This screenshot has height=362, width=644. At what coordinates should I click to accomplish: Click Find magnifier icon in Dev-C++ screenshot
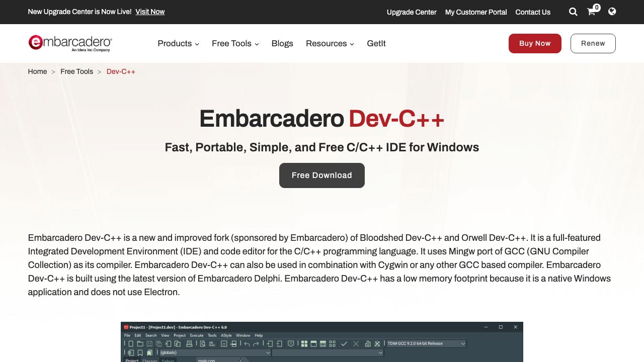click(202, 343)
